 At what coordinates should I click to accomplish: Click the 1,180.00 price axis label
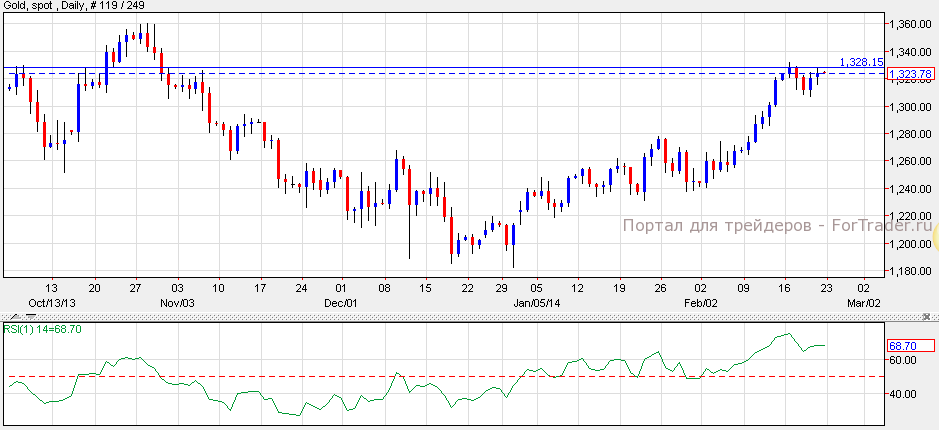point(909,271)
